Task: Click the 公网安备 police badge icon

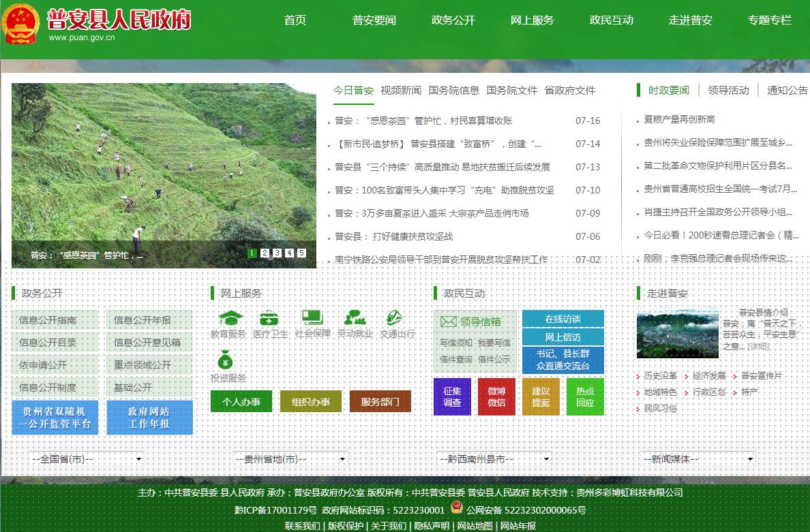Action: coord(456,510)
